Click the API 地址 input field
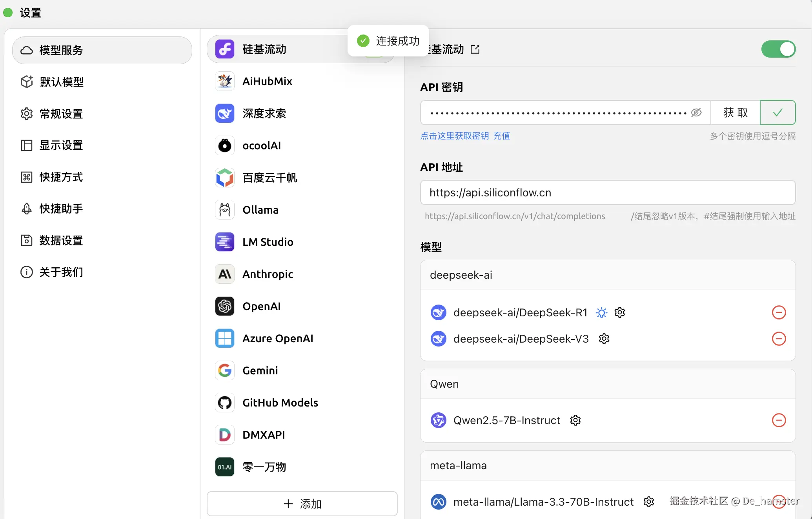The height and width of the screenshot is (519, 812). [x=607, y=193]
